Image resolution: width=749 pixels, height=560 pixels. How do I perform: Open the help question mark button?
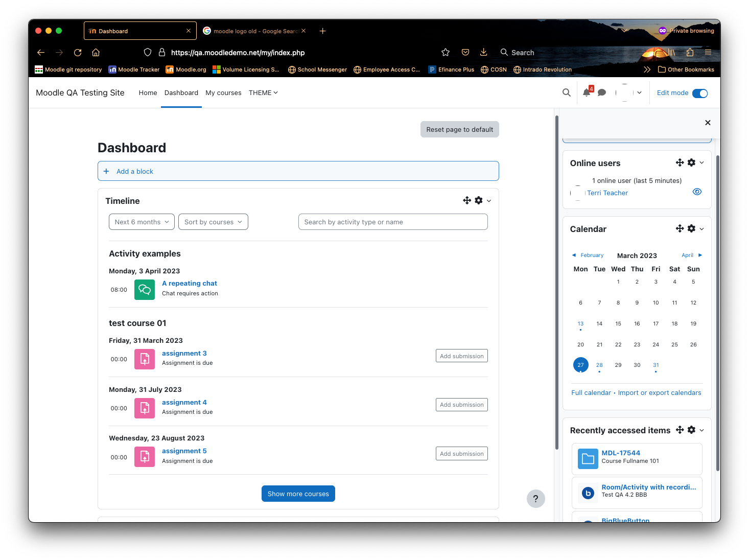pos(535,499)
